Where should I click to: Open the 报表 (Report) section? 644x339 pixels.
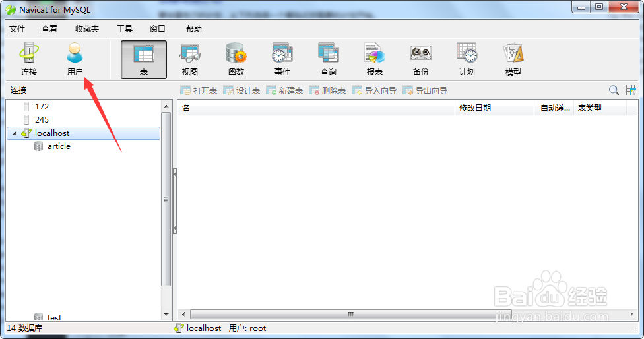[375, 59]
